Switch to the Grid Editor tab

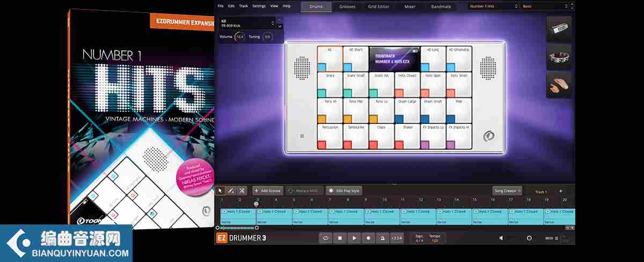pyautogui.click(x=378, y=6)
